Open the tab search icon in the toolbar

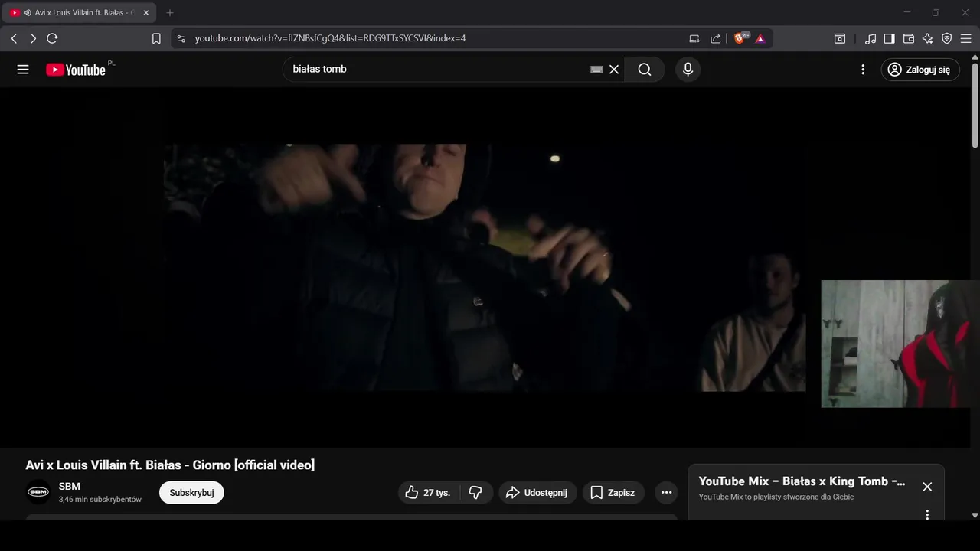tap(840, 38)
